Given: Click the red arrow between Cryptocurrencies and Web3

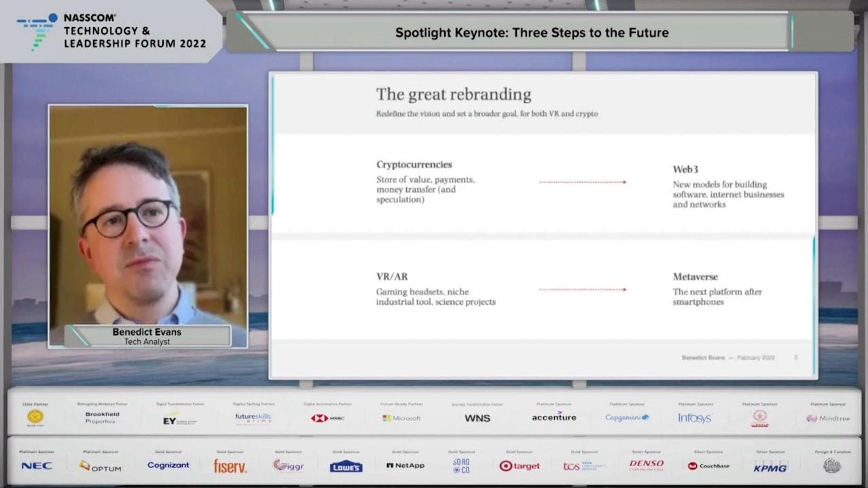Looking at the screenshot, I should click(x=584, y=182).
